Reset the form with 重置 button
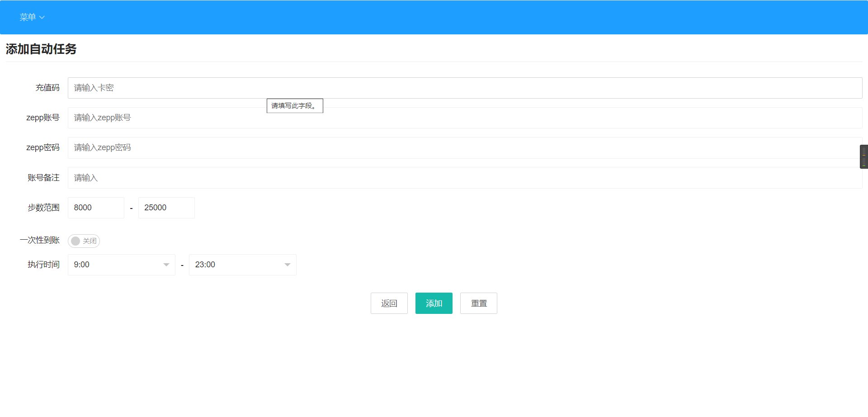The image size is (868, 417). [x=478, y=303]
